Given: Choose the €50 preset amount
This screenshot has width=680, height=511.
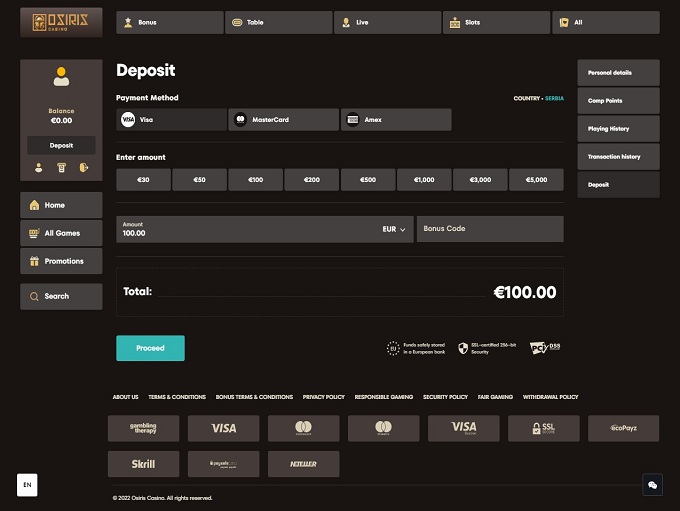Looking at the screenshot, I should (199, 180).
